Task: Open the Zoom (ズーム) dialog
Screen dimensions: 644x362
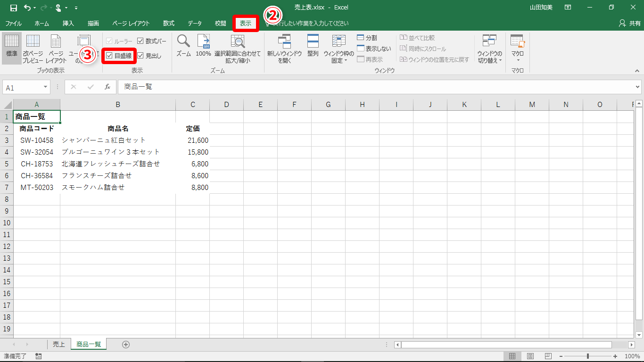Action: click(183, 46)
